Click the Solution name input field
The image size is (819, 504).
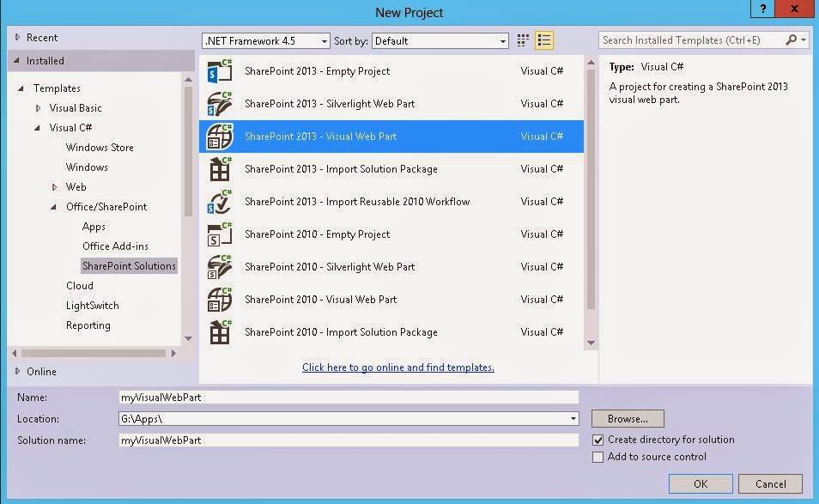coord(349,440)
